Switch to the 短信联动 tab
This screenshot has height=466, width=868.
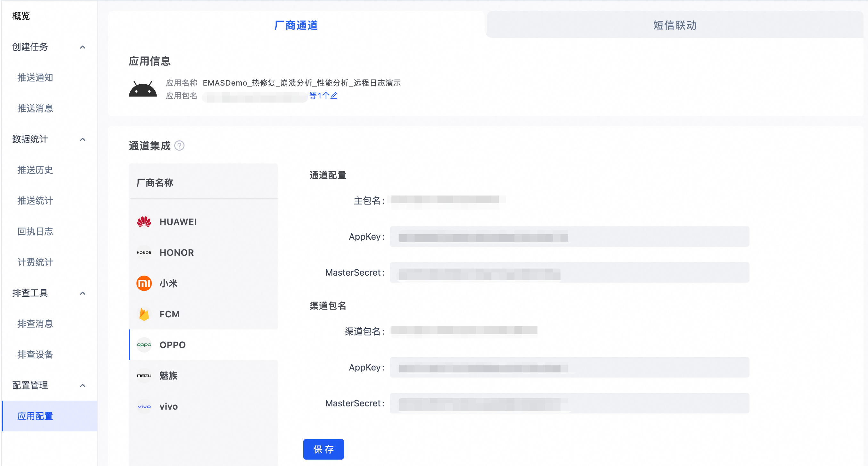[674, 25]
